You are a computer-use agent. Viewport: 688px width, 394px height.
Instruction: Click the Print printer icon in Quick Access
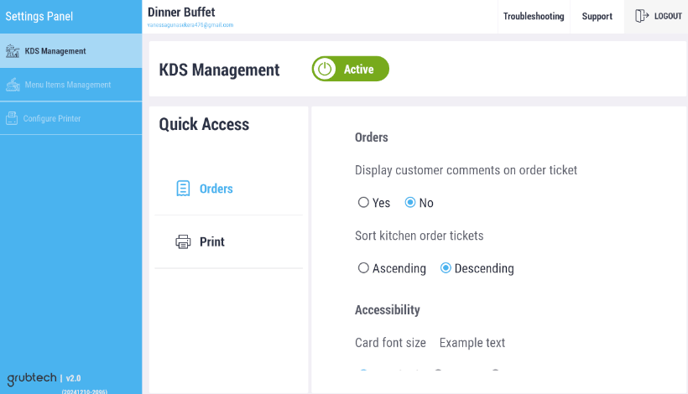coord(183,242)
